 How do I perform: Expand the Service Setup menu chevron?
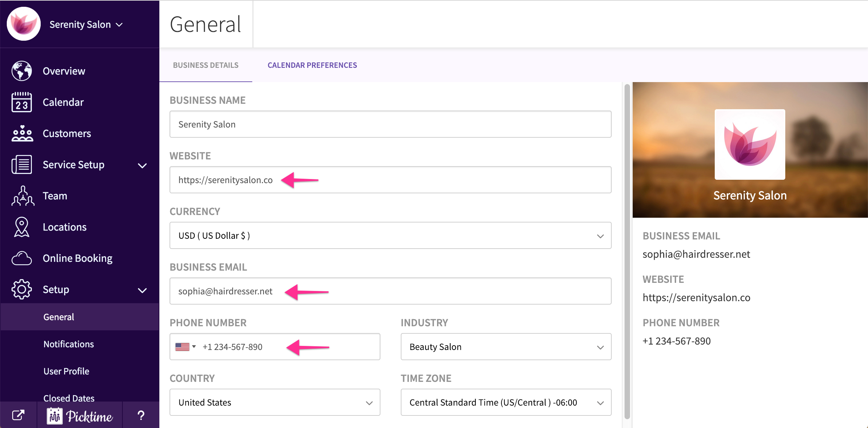point(142,166)
